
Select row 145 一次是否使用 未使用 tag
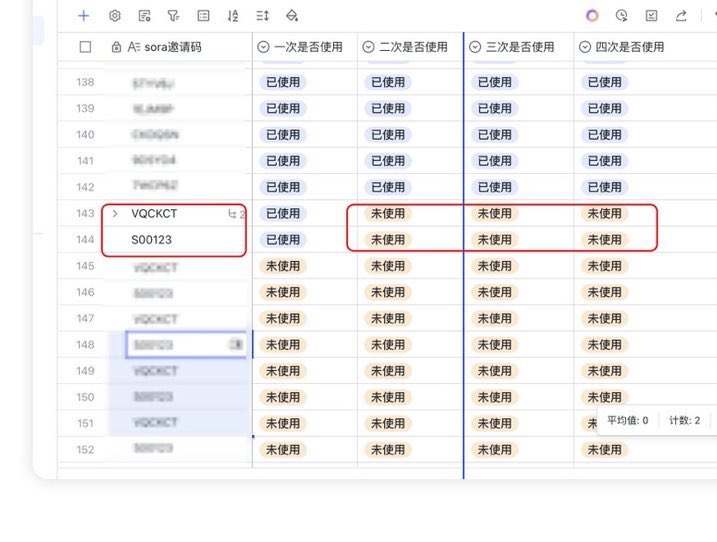point(283,266)
